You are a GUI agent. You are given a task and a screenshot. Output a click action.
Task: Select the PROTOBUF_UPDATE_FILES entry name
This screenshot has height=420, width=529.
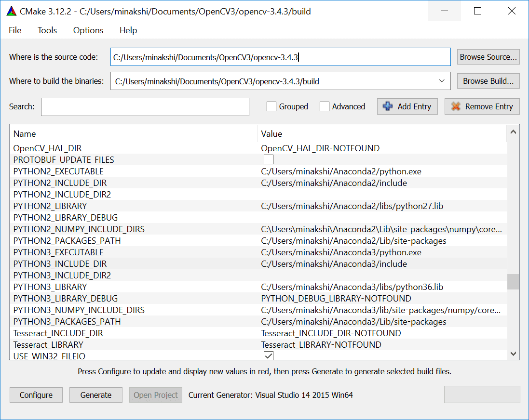[x=64, y=160]
